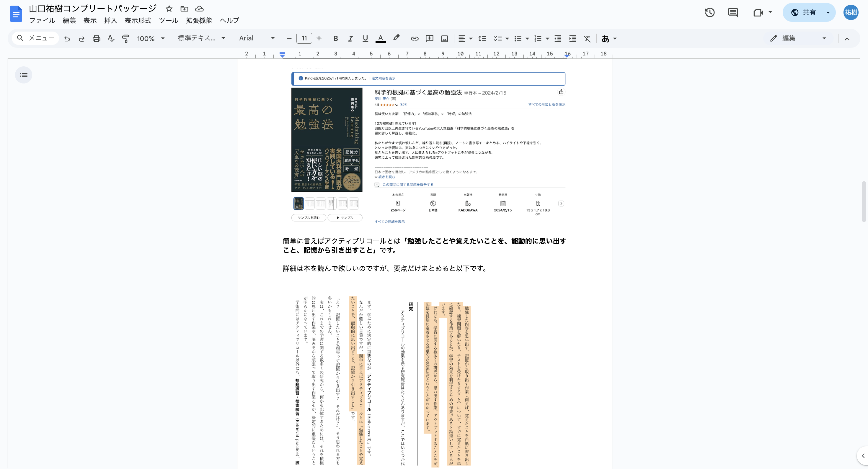Viewport: 868px width, 469px height.
Task: Click the 共有 share button
Action: pos(803,12)
